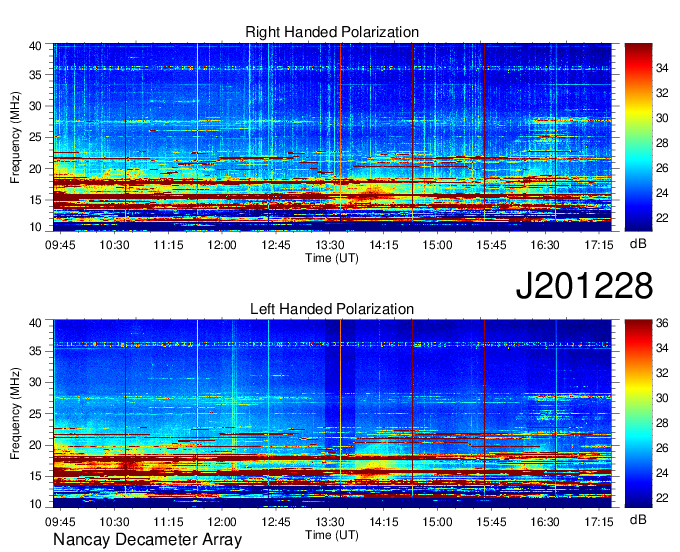Click the "Frequency (MHz)" axis label on the top plot
Image resolution: width=680 pixels, height=552 pixels.
point(15,137)
